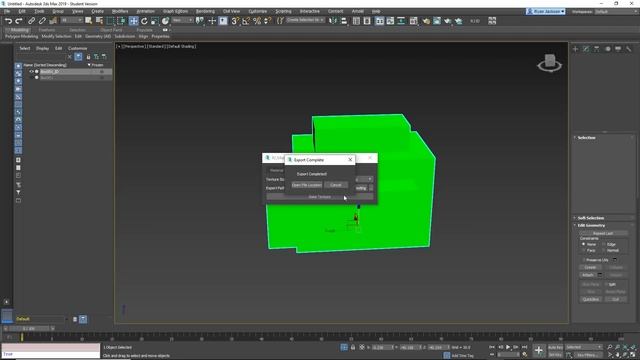Toggle the Angle Snap icon
This screenshot has height=360, width=640.
click(246, 20)
